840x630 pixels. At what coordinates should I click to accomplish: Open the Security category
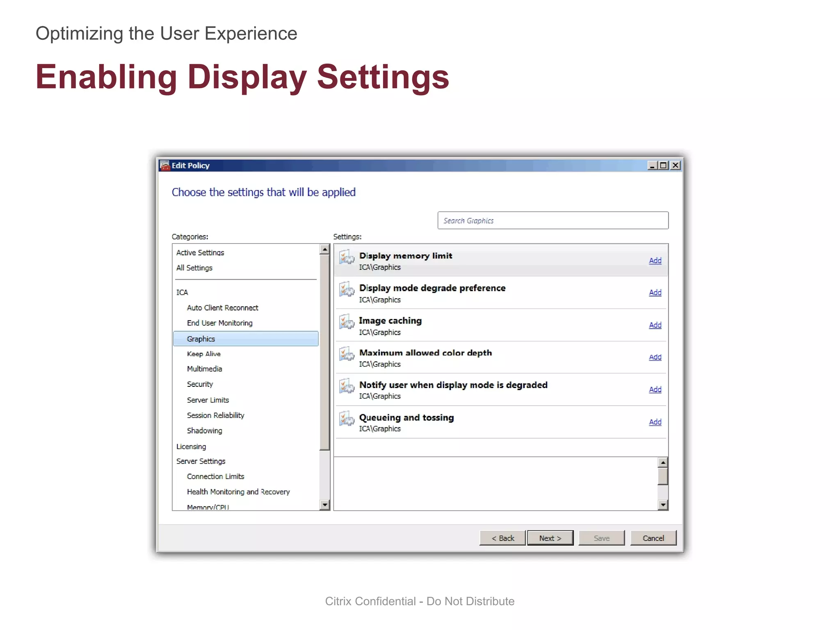coord(200,384)
